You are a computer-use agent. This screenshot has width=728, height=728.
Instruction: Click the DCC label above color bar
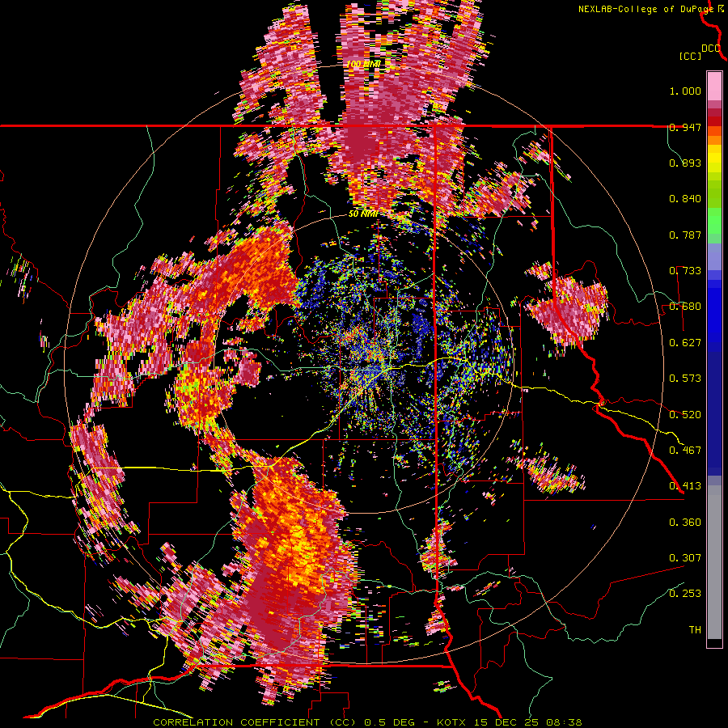(x=711, y=49)
